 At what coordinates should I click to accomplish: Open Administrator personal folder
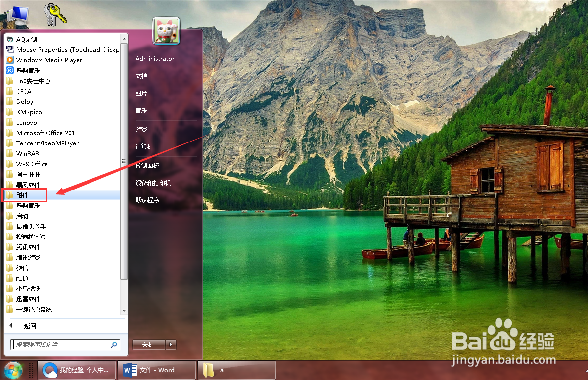(x=155, y=58)
